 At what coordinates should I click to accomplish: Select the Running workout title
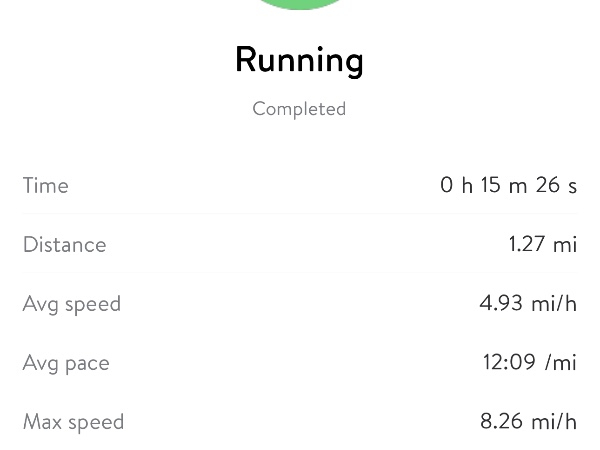299,60
